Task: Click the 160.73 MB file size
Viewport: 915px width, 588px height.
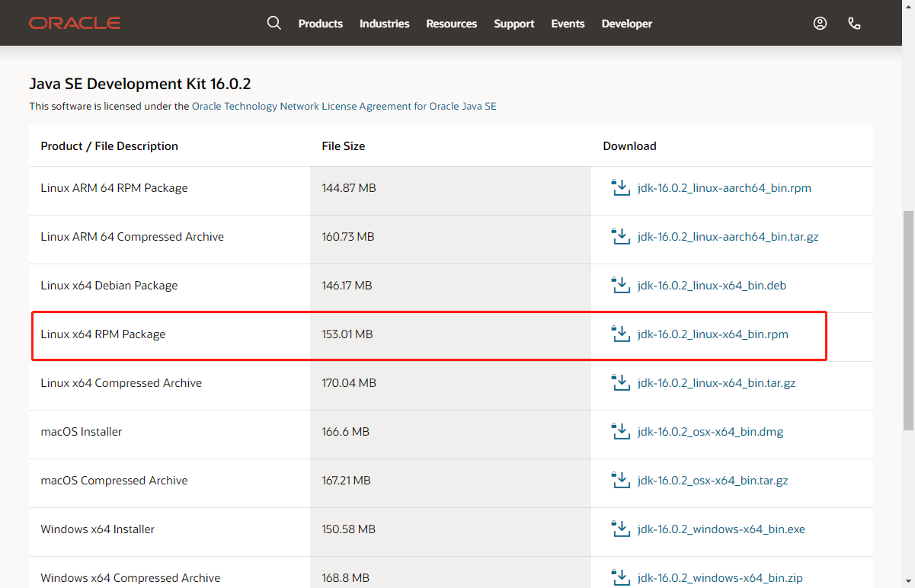Action: coord(348,237)
